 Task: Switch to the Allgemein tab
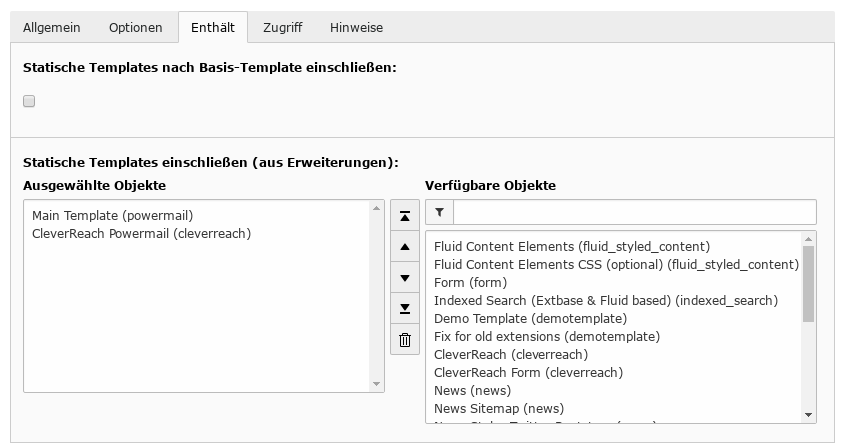(52, 27)
